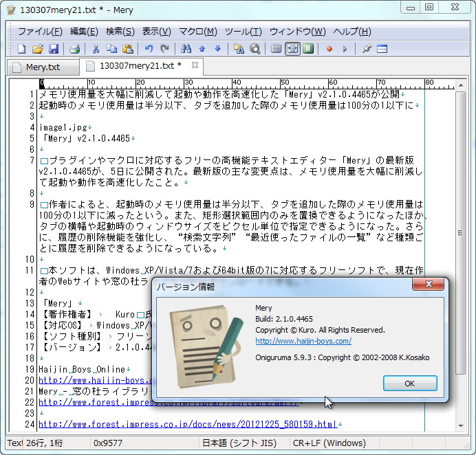Screen dimensions: 476x455
Task: Undo the last edit
Action: coord(149,49)
